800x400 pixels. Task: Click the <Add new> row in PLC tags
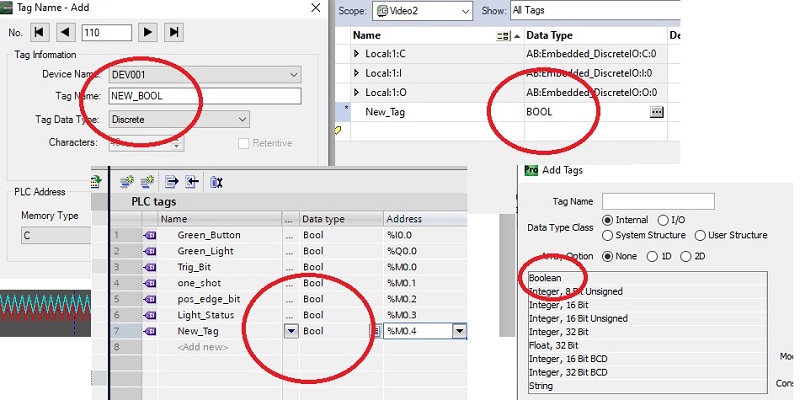pos(200,346)
